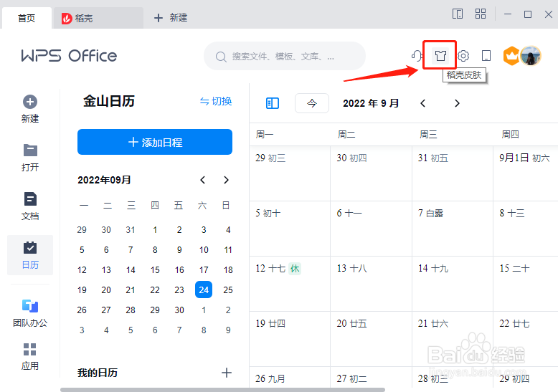Viewport: 558px width, 392px height.
Task: Open the user avatar profile picture
Action: 530,56
